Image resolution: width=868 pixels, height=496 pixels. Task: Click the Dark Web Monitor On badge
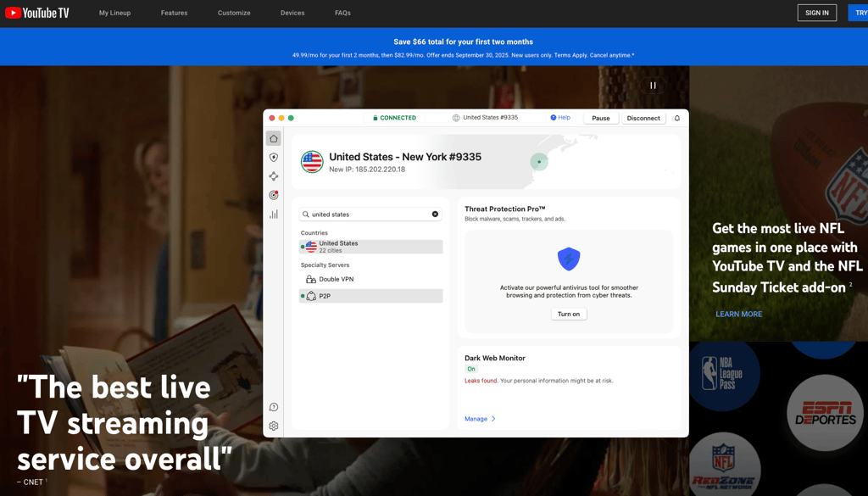tap(471, 369)
